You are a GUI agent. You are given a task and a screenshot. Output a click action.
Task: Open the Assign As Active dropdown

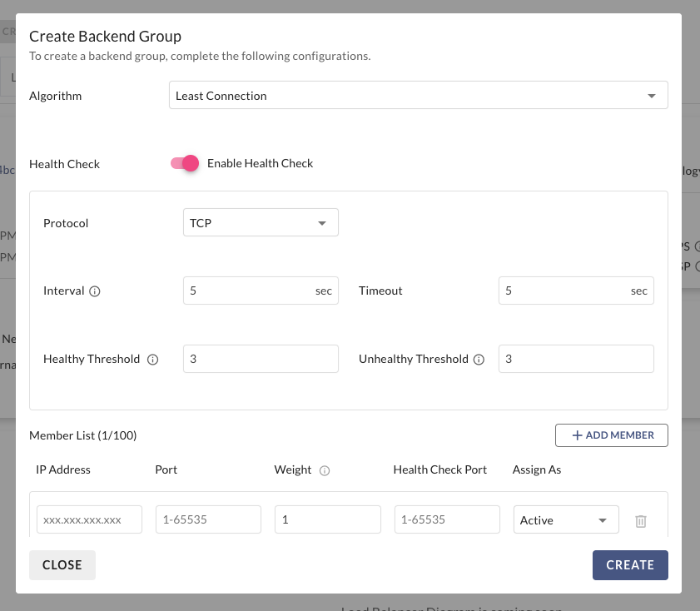pos(565,520)
